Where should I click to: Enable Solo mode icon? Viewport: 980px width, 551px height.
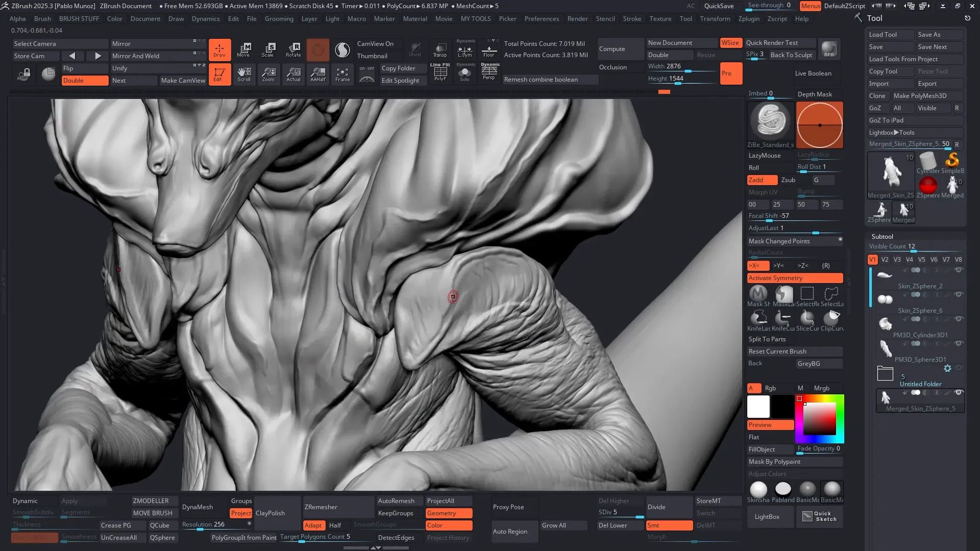pyautogui.click(x=464, y=74)
